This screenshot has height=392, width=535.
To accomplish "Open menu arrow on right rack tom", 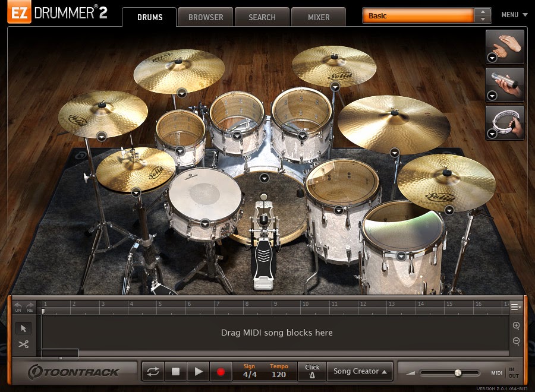I will point(302,137).
